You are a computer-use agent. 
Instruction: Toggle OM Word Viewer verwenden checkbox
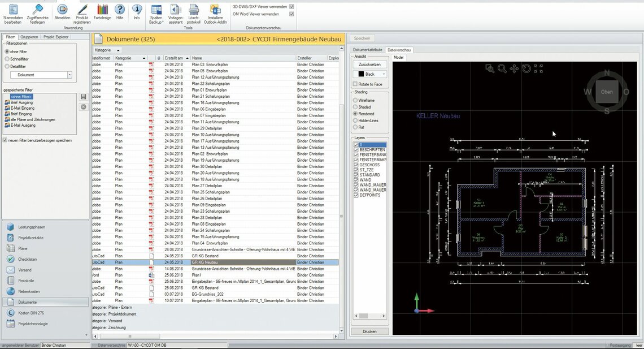tap(291, 14)
